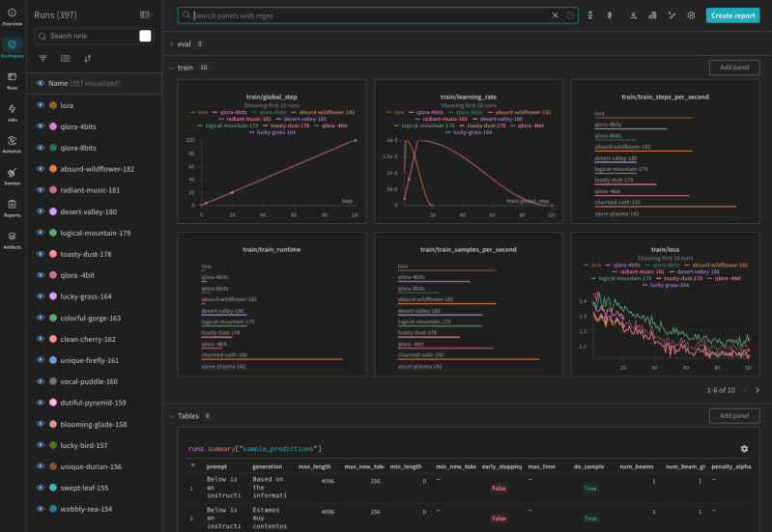The height and width of the screenshot is (532, 772).
Task: Hide the desert-valley-180 run
Action: (41, 211)
